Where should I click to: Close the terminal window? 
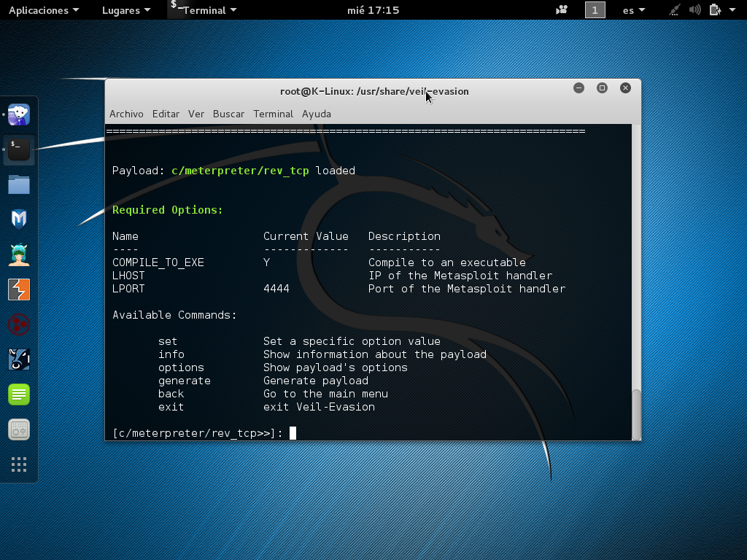pyautogui.click(x=625, y=88)
